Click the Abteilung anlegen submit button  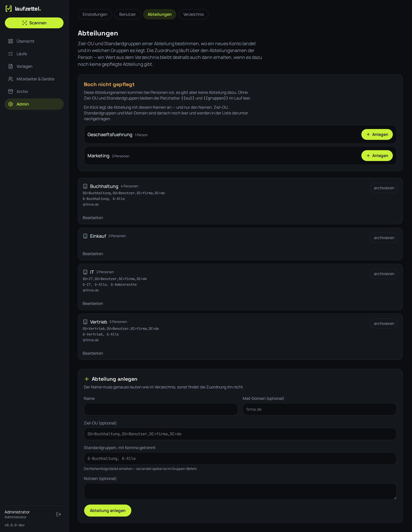click(x=108, y=511)
